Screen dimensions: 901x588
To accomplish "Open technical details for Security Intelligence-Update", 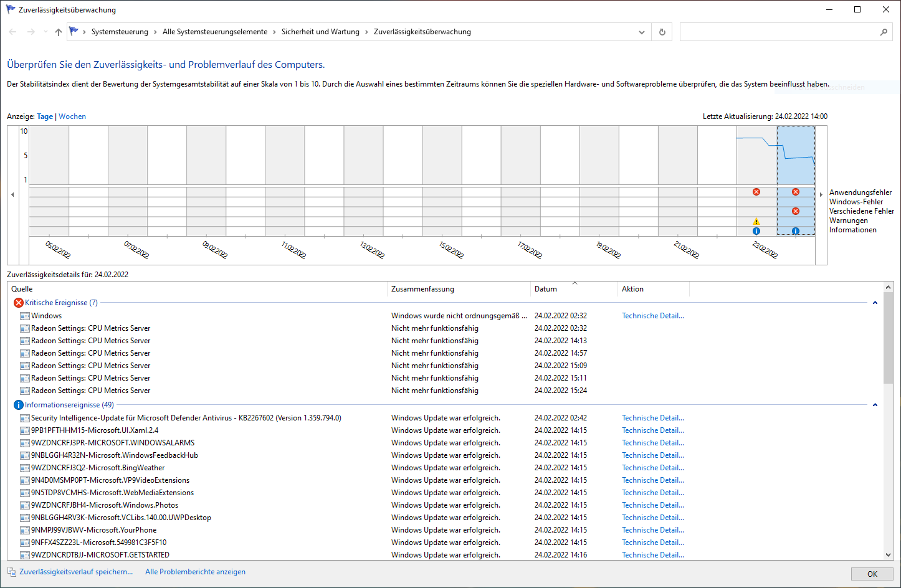I will [653, 418].
